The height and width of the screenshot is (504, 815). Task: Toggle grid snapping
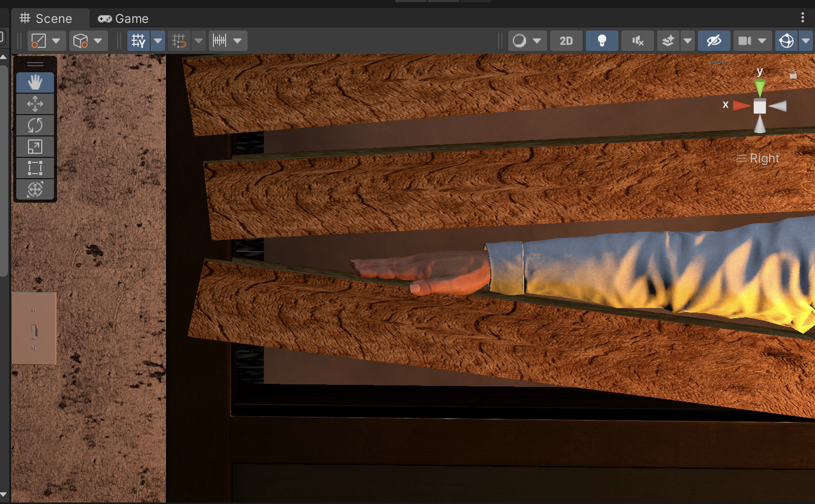click(x=179, y=41)
